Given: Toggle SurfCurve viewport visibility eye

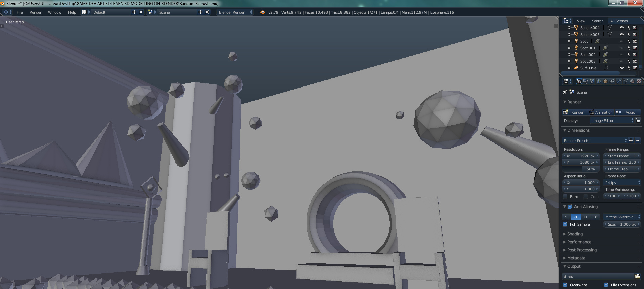Looking at the screenshot, I should (x=622, y=68).
